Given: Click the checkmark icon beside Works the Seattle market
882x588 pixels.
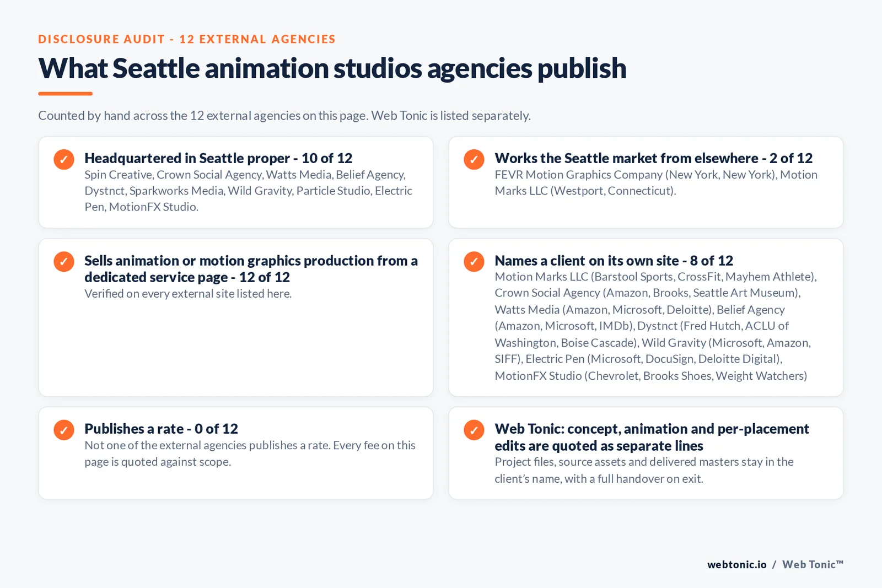Looking at the screenshot, I should (x=474, y=159).
